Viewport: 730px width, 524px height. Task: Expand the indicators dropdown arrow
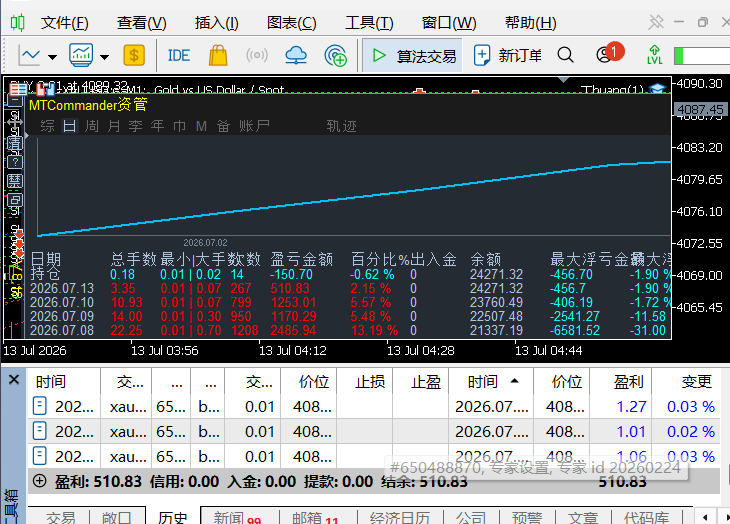click(x=105, y=57)
